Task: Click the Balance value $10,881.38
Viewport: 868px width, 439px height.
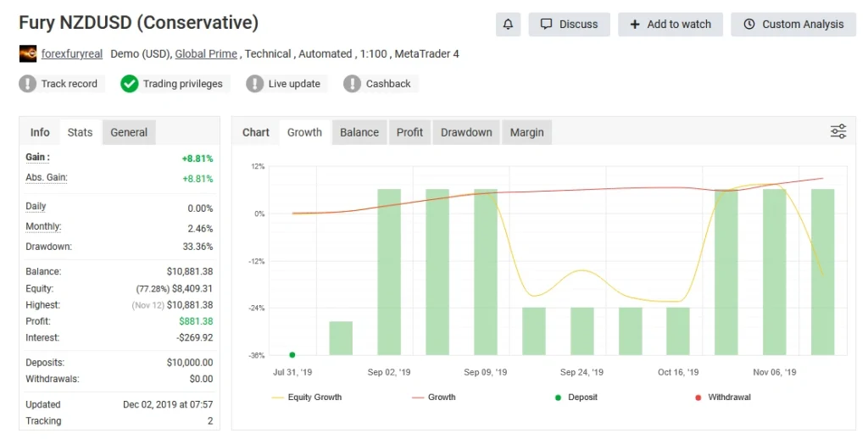Action: (190, 272)
